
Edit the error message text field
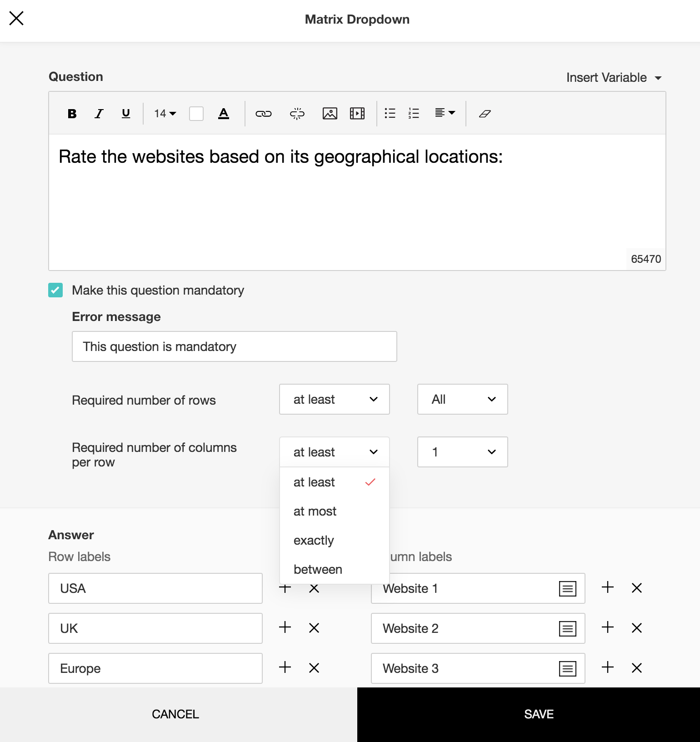coord(235,346)
